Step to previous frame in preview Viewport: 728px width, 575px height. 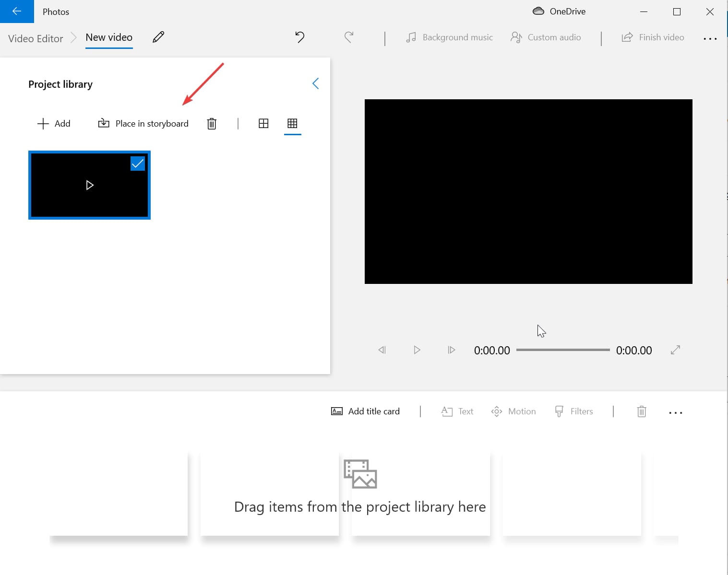pos(382,350)
